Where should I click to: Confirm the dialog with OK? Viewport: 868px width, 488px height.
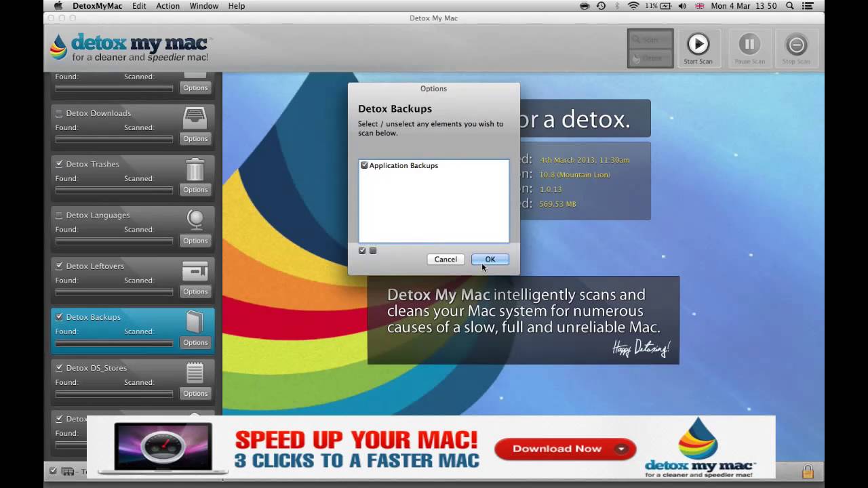490,260
